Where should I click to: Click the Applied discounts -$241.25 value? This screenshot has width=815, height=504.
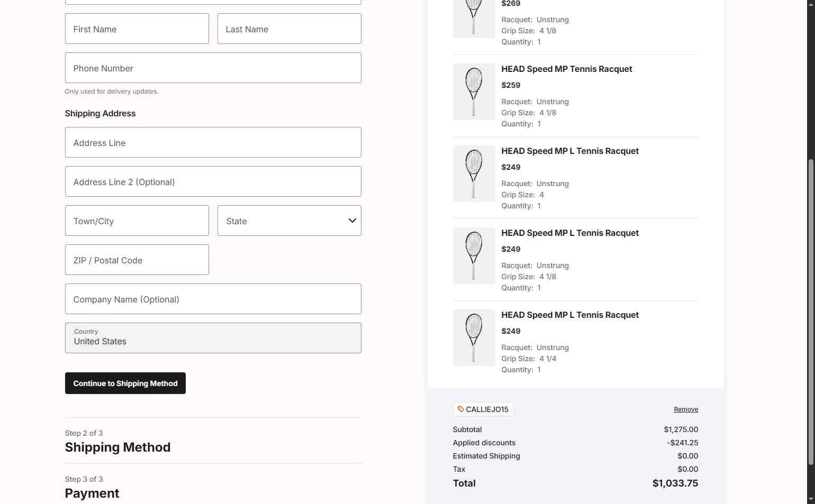point(682,443)
